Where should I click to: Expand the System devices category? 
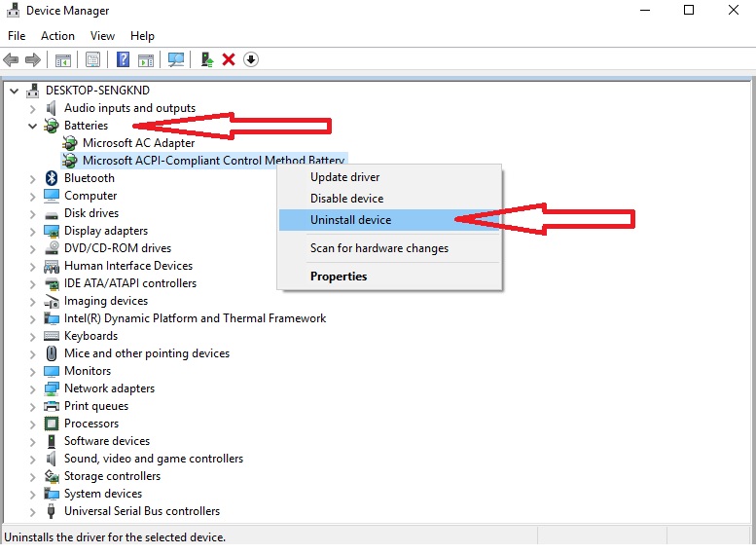(32, 495)
